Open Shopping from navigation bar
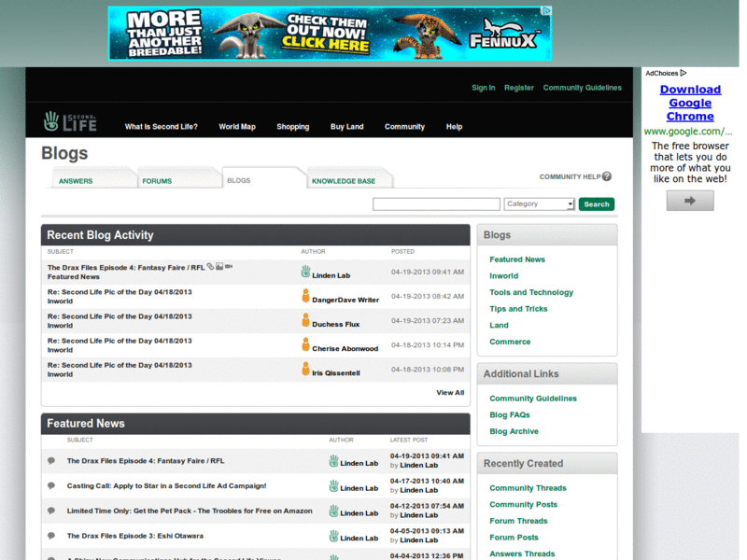Viewport: 747px width, 560px height. (x=293, y=127)
